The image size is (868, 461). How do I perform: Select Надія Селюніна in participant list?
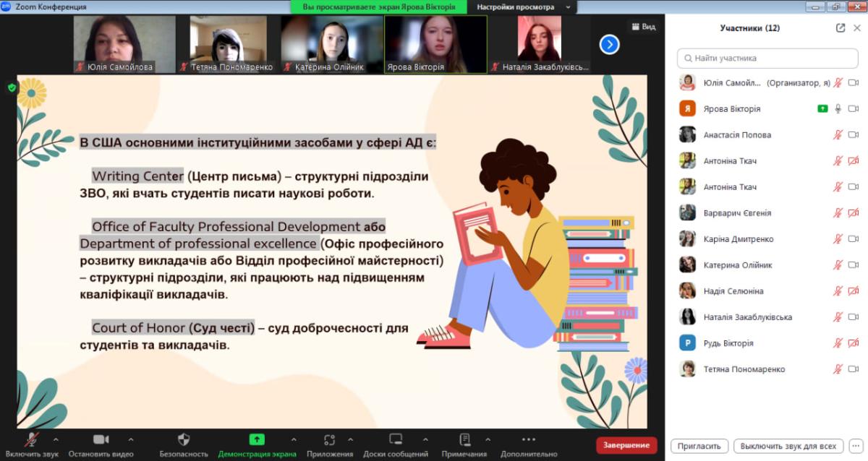[767, 290]
